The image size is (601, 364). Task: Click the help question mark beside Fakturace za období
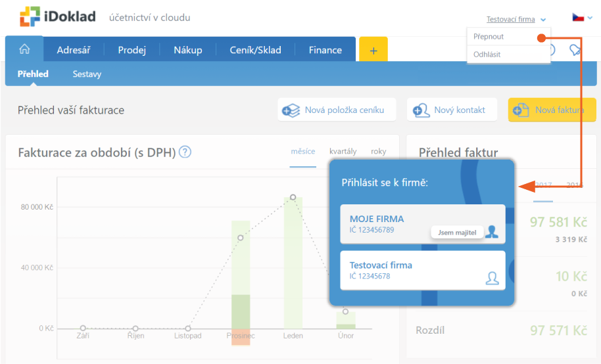(x=185, y=152)
